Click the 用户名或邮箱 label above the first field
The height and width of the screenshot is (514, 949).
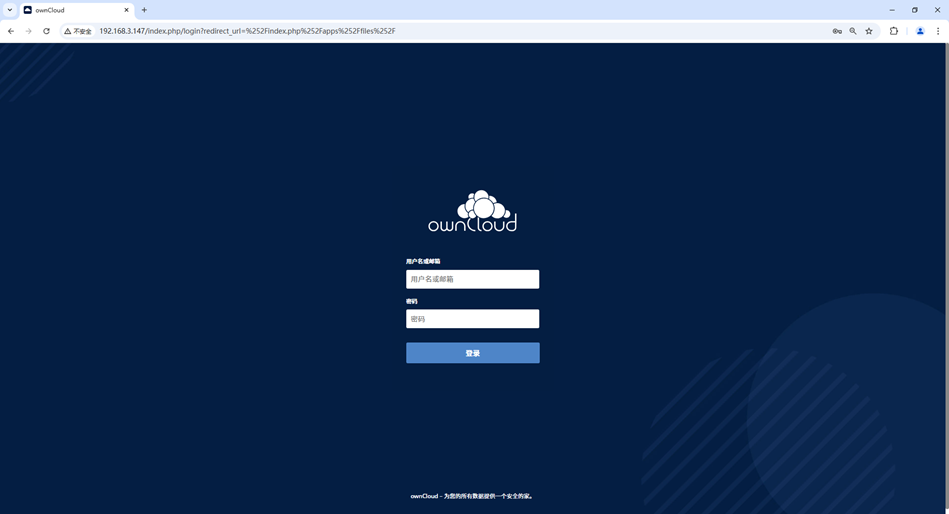(423, 262)
